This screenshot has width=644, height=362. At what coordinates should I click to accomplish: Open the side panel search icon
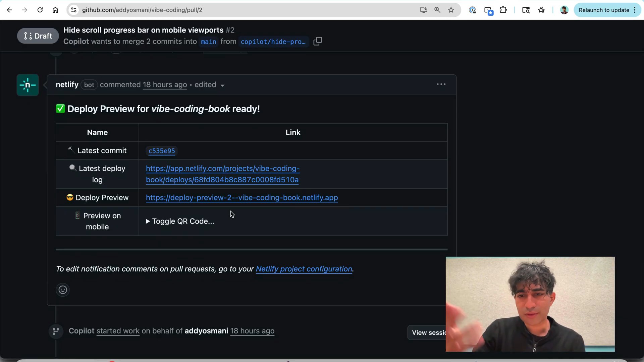pos(526,10)
